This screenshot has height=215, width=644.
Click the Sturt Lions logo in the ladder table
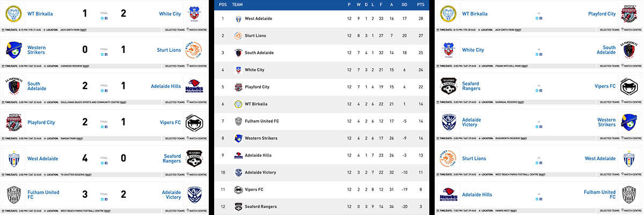(238, 35)
